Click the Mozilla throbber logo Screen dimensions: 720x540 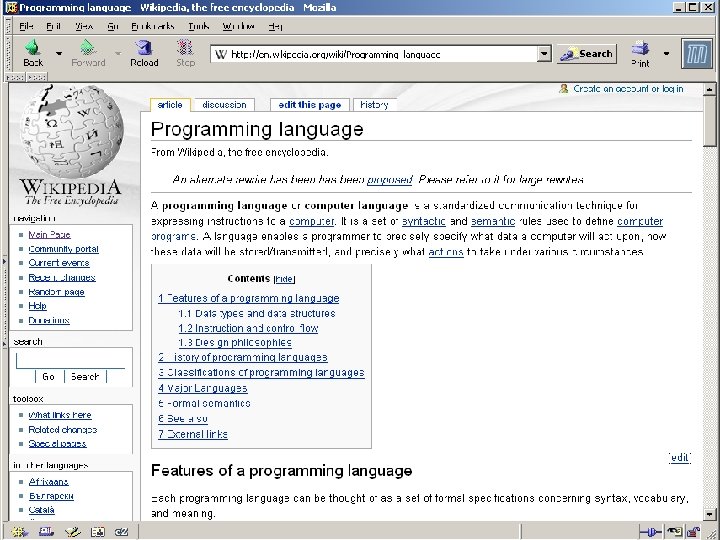click(697, 54)
